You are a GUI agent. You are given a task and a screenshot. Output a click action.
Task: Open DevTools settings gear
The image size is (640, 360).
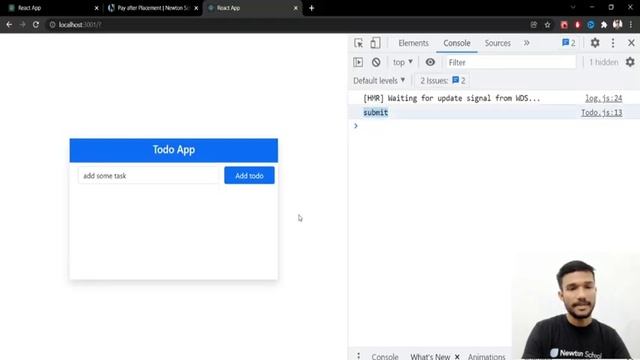(x=595, y=42)
